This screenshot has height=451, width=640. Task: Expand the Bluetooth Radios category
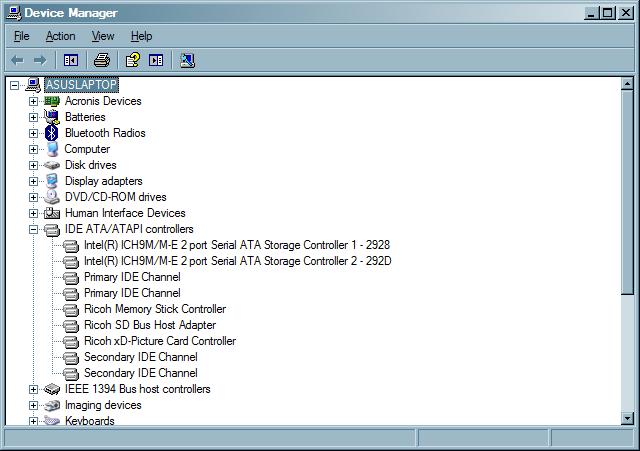tap(33, 133)
